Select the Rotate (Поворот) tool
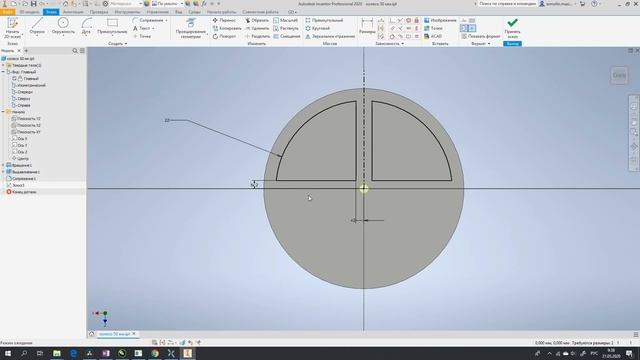The height and width of the screenshot is (360, 640). coord(224,36)
